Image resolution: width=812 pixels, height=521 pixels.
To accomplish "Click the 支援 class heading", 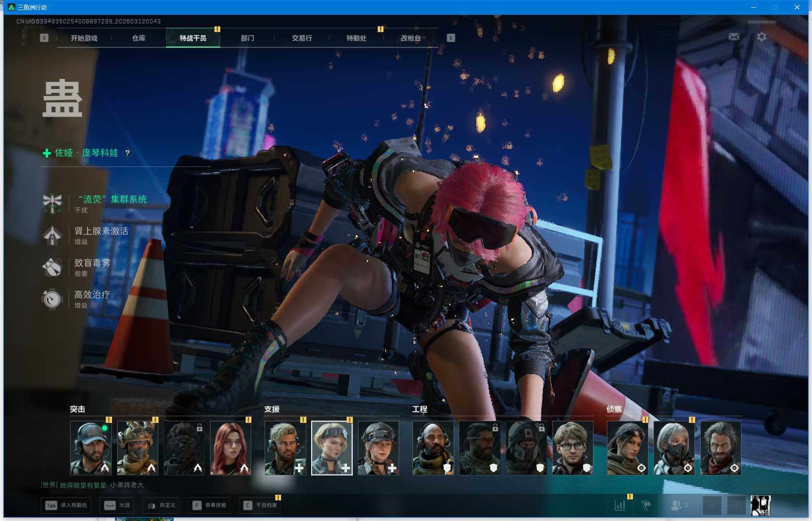I will [272, 409].
